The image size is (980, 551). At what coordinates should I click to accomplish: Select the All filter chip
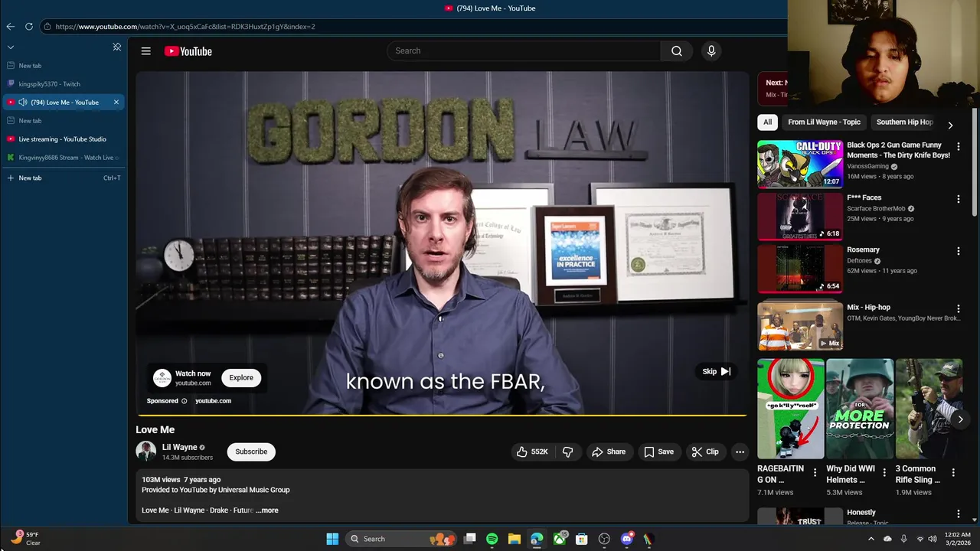767,122
